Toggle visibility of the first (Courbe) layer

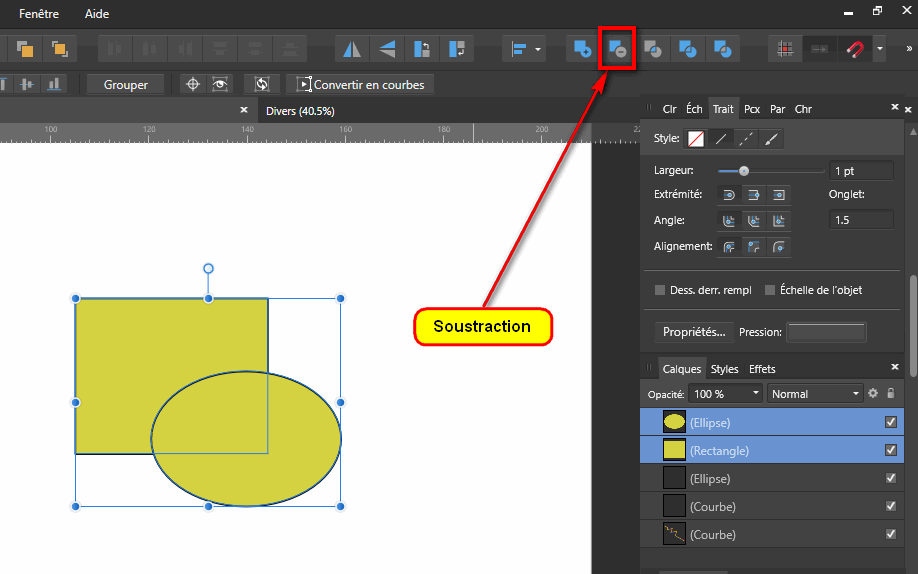tap(890, 506)
